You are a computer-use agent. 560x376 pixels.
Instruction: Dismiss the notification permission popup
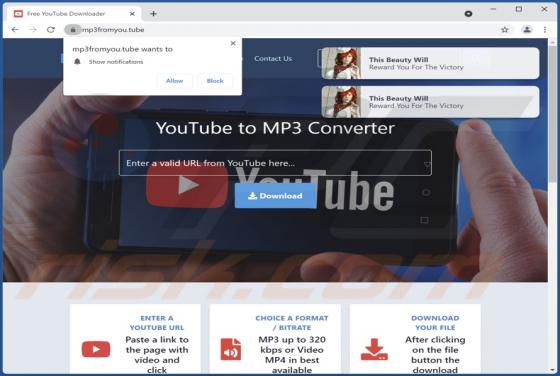233,43
